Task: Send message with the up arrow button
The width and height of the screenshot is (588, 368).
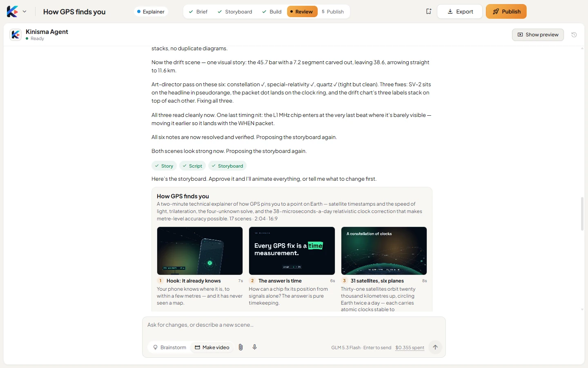Action: (x=435, y=347)
